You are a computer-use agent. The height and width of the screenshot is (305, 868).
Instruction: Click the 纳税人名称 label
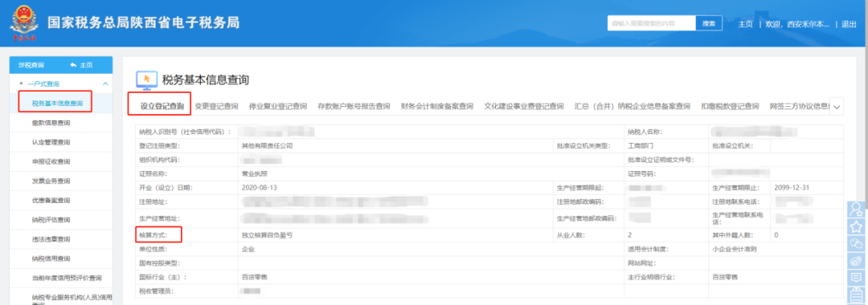coord(645,132)
